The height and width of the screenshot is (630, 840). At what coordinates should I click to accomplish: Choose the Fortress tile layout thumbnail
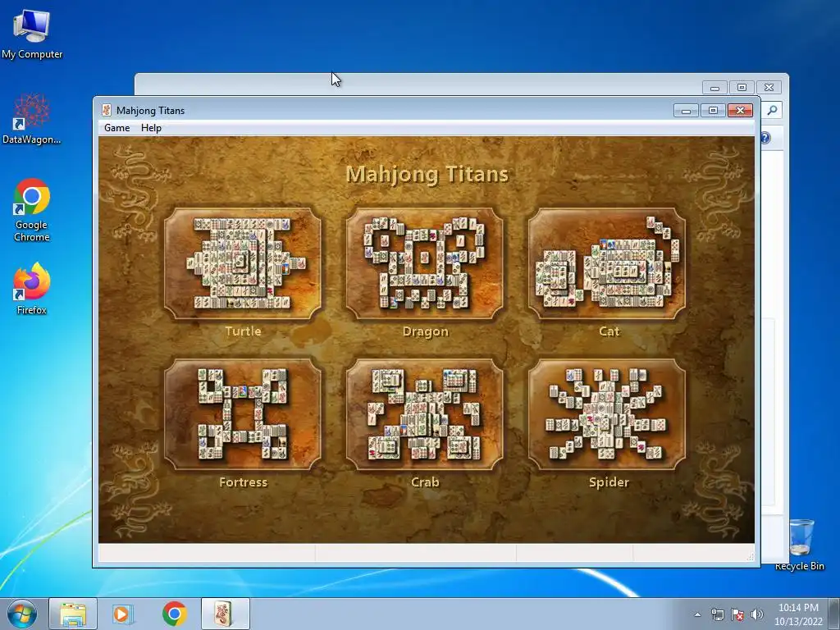[x=243, y=414]
